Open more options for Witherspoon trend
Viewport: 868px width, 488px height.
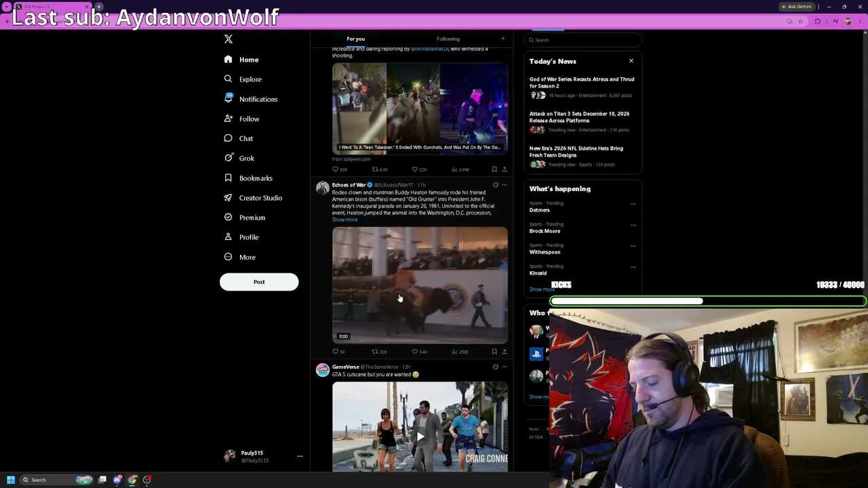[x=633, y=246]
